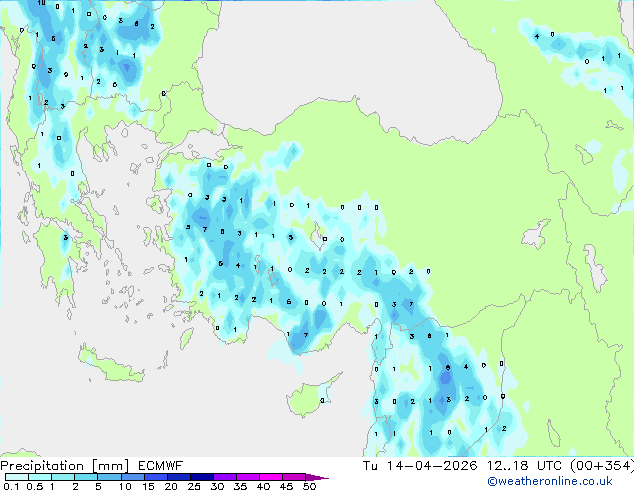Click the legend label "40"

263,486
